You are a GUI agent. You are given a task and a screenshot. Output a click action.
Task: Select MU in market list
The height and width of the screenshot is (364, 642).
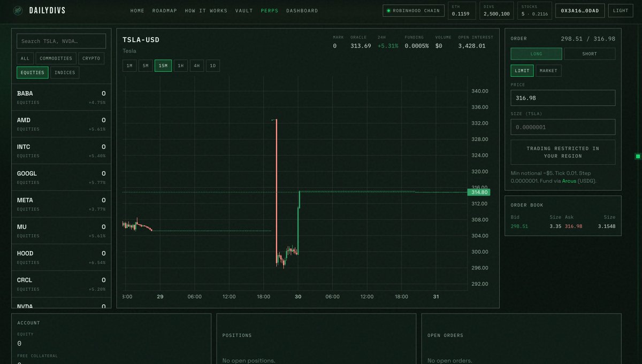tap(61, 230)
